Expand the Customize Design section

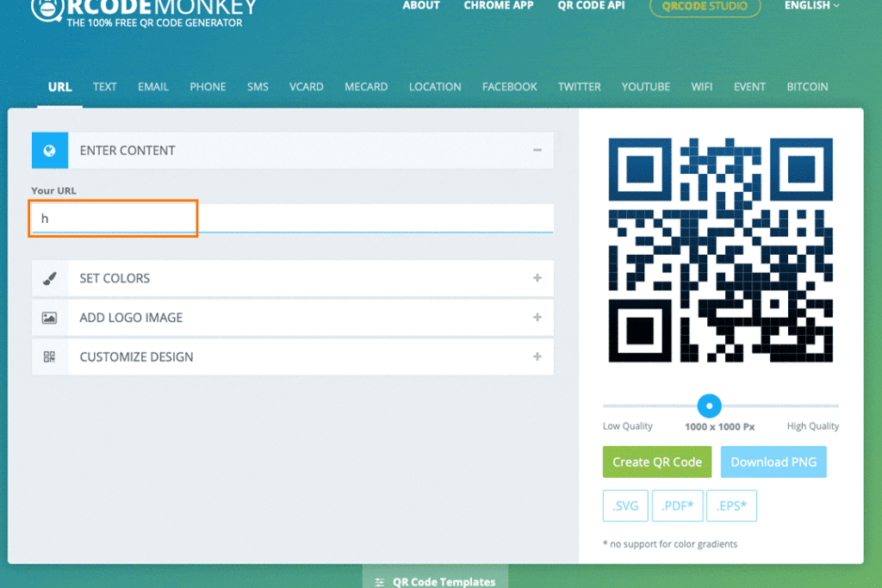coord(537,357)
